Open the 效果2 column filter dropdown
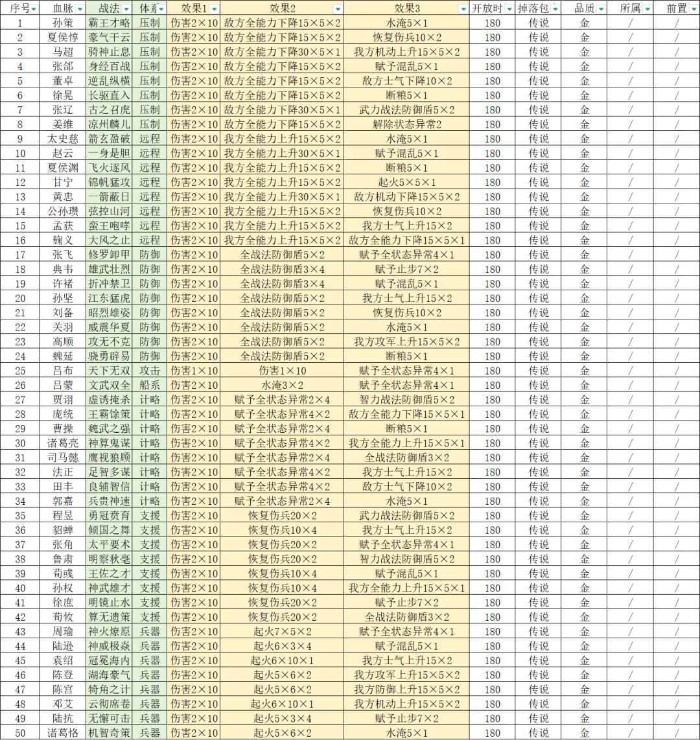The width and height of the screenshot is (700, 740). (x=338, y=9)
